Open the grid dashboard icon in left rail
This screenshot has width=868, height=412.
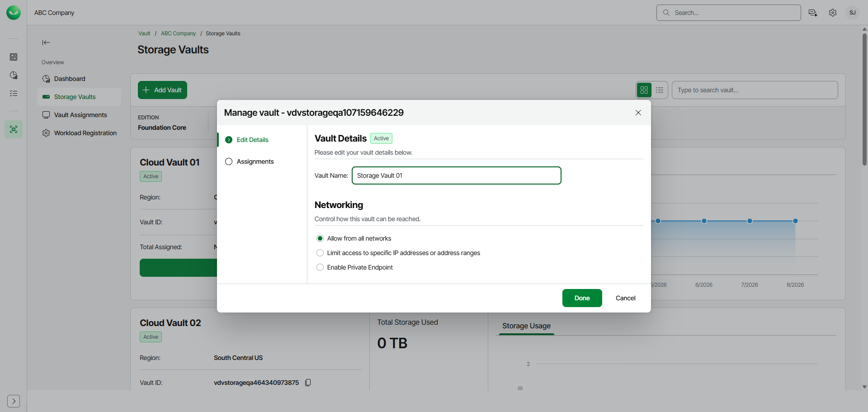[x=14, y=57]
